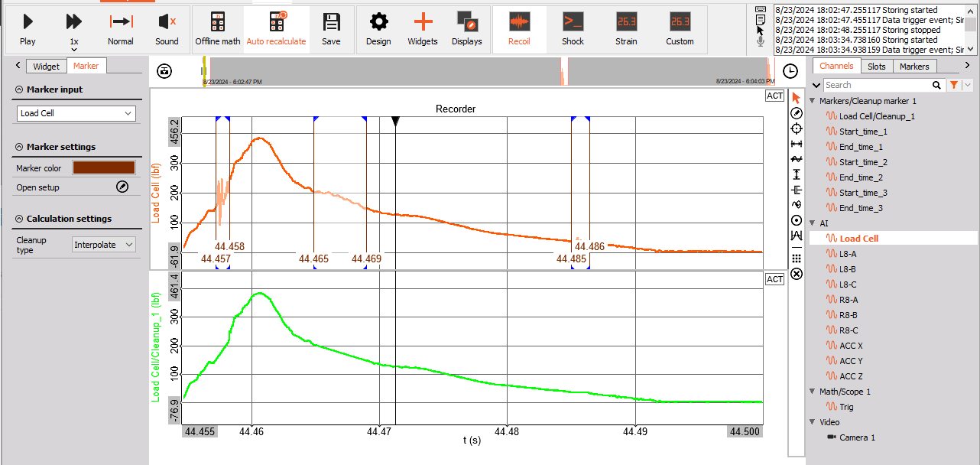Viewport: 980px width, 465px height.
Task: Click the magnifier search icon
Action: pyautogui.click(x=937, y=85)
